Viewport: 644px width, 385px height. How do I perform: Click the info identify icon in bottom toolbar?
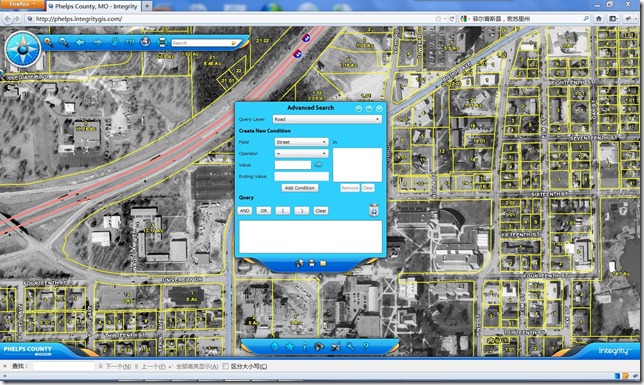click(304, 346)
